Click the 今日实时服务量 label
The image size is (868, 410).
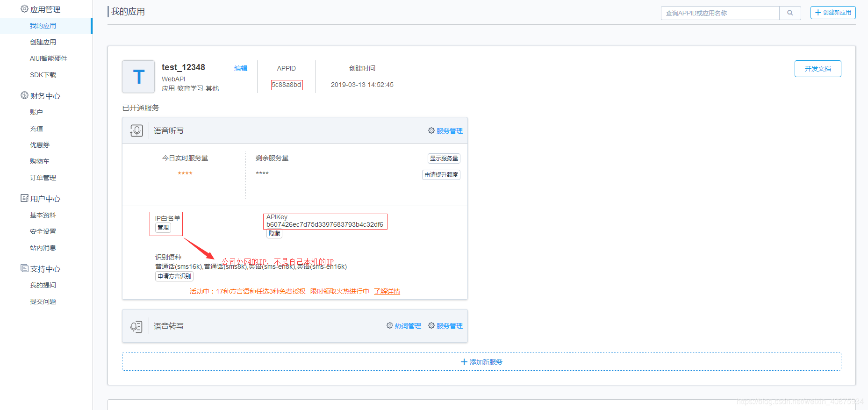185,158
